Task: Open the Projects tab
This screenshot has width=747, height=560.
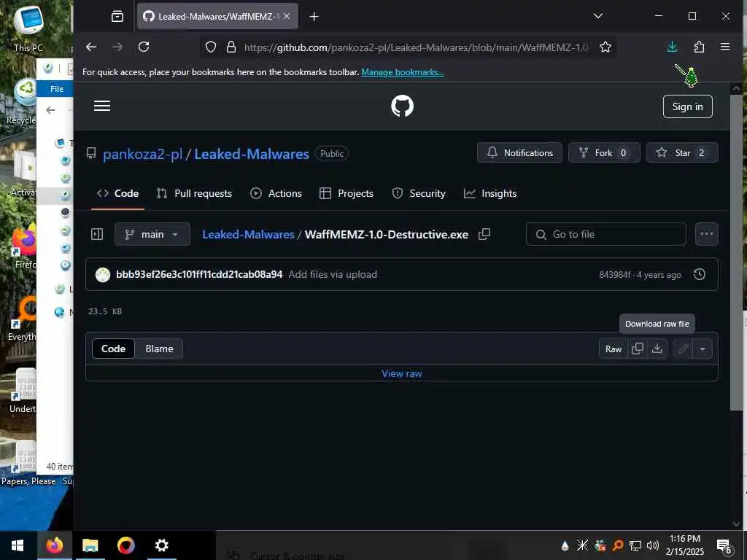Action: tap(347, 193)
